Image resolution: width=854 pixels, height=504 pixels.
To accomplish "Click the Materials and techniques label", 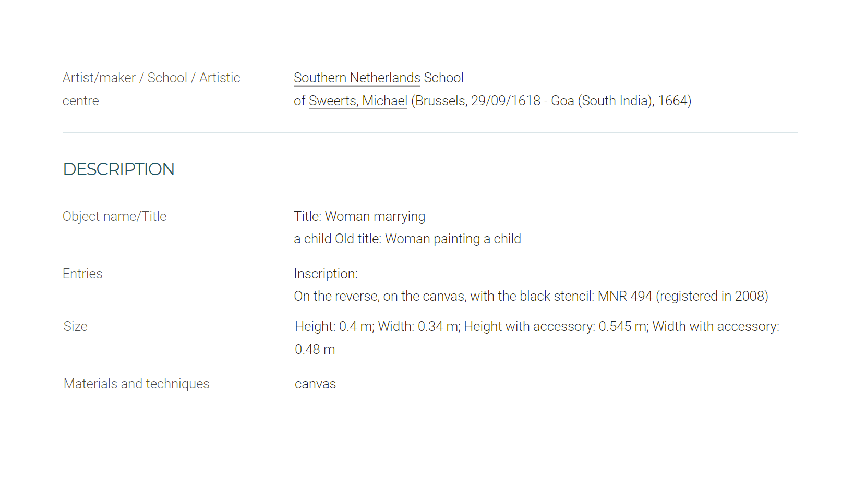I will [x=136, y=384].
